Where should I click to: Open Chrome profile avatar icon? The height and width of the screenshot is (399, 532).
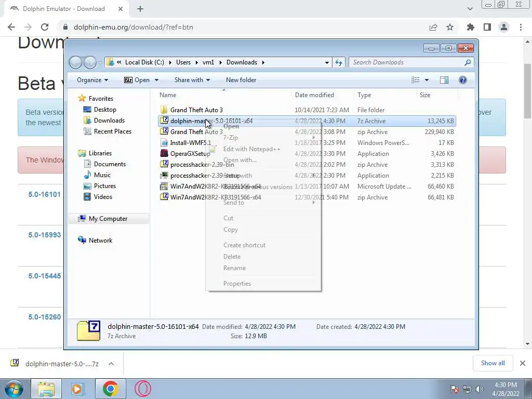pyautogui.click(x=504, y=27)
